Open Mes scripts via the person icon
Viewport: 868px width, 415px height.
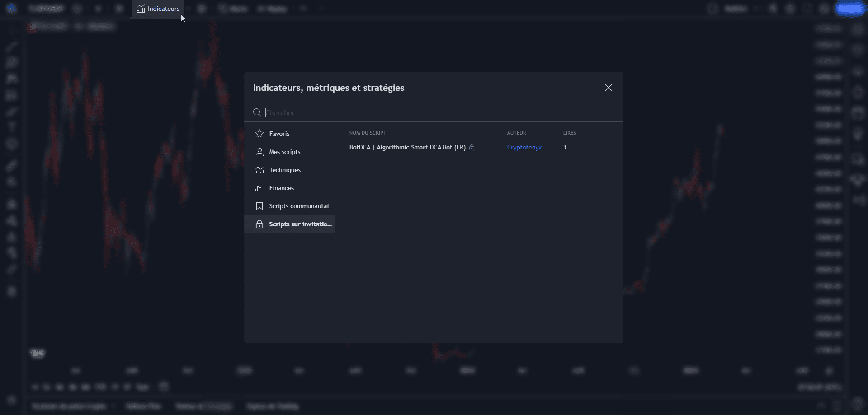259,152
